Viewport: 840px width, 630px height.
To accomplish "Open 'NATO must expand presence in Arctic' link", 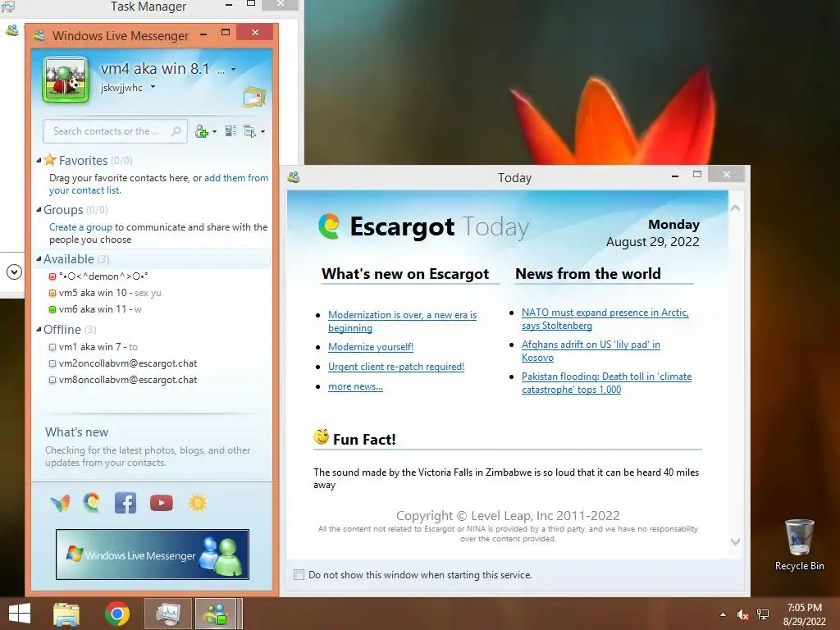I will pyautogui.click(x=605, y=319).
